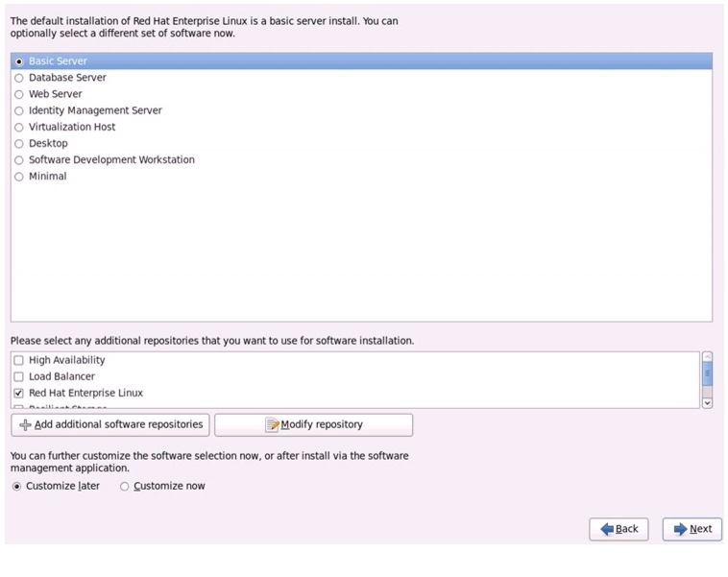The height and width of the screenshot is (577, 728).
Task: Click the plus icon to add repositories
Action: (x=25, y=425)
